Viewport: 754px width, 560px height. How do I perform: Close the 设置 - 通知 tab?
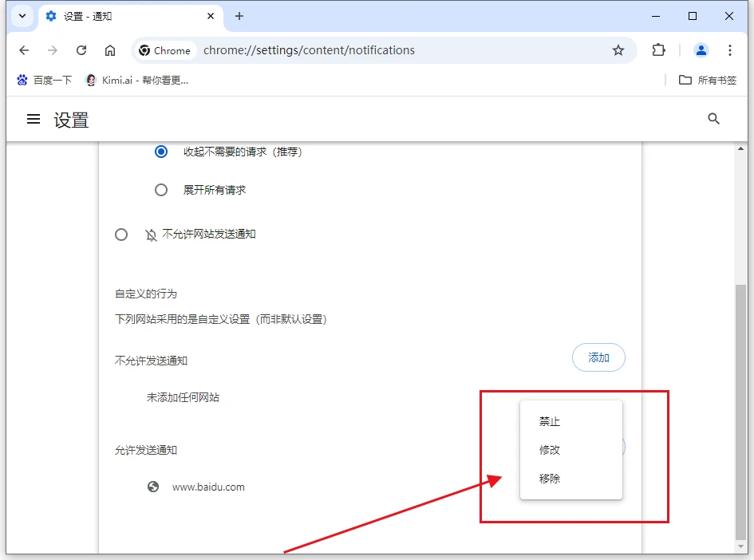coord(210,16)
